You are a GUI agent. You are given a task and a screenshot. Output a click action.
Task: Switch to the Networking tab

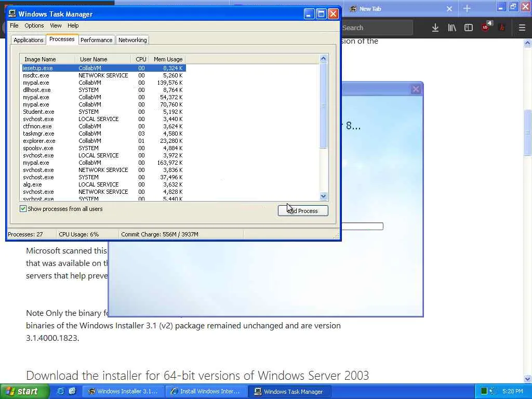[x=132, y=40]
